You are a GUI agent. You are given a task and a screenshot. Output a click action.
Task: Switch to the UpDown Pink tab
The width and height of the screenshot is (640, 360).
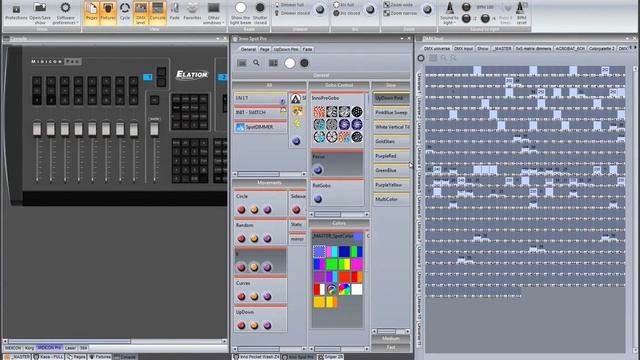pyautogui.click(x=286, y=49)
